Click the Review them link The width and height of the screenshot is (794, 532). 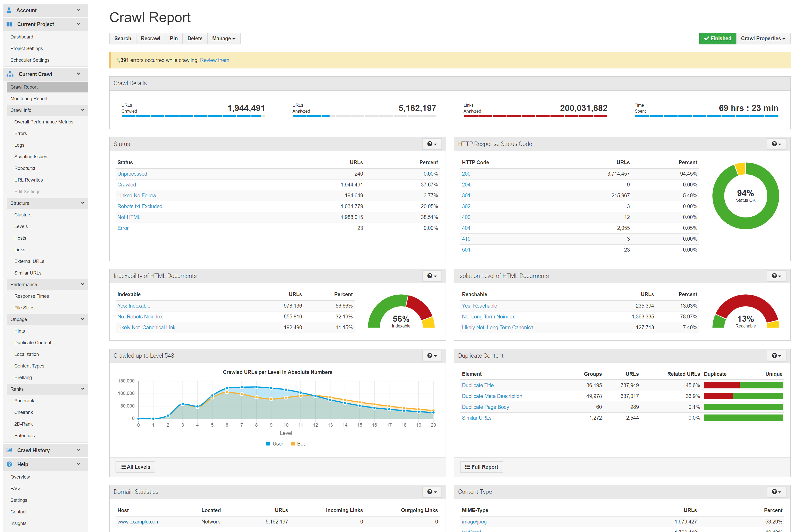pos(214,60)
